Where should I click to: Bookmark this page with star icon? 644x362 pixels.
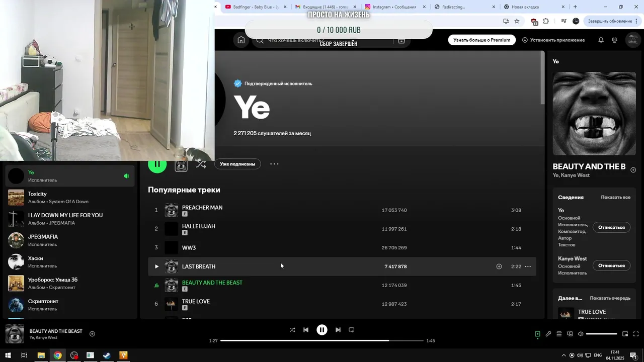pos(517,21)
